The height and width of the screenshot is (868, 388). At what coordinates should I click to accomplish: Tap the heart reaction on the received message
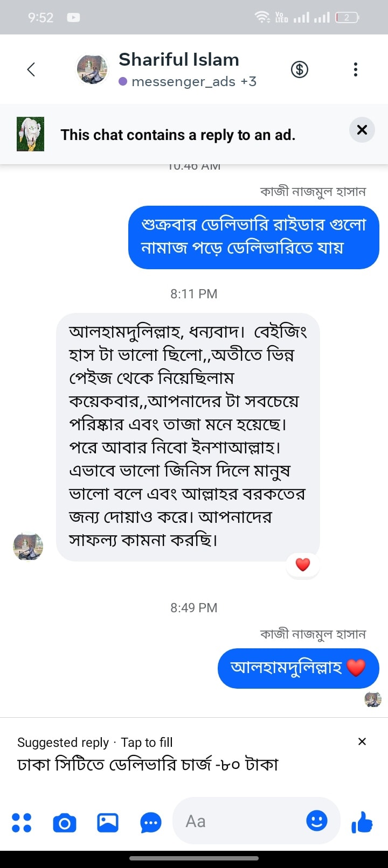coord(303,564)
